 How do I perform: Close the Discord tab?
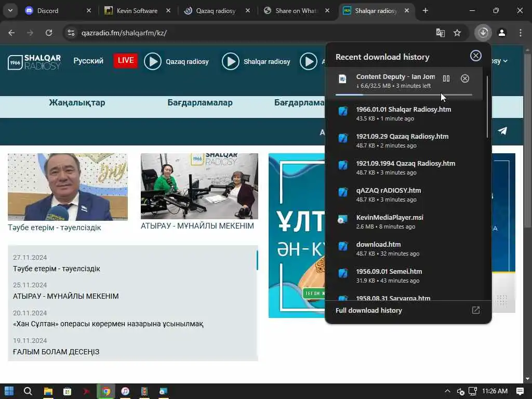(x=89, y=10)
